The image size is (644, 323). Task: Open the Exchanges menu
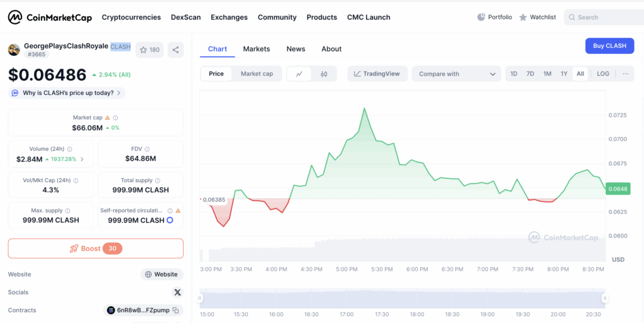[x=229, y=17]
